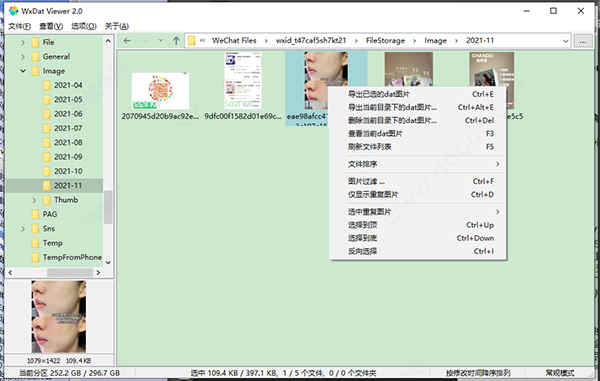Image resolution: width=600 pixels, height=381 pixels.
Task: Click the browse button beside address bar
Action: (x=583, y=41)
